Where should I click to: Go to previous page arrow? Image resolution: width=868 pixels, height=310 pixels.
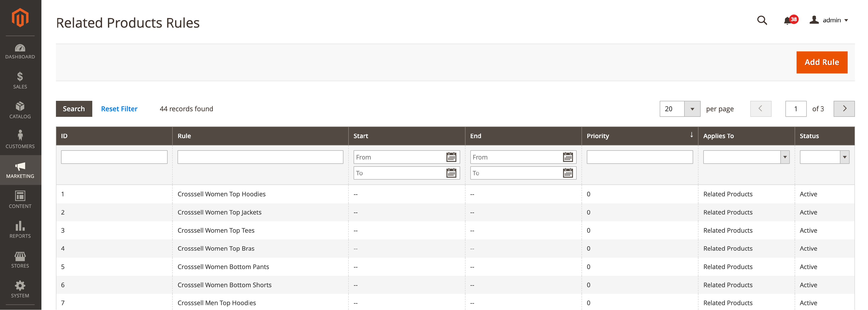pyautogui.click(x=761, y=109)
